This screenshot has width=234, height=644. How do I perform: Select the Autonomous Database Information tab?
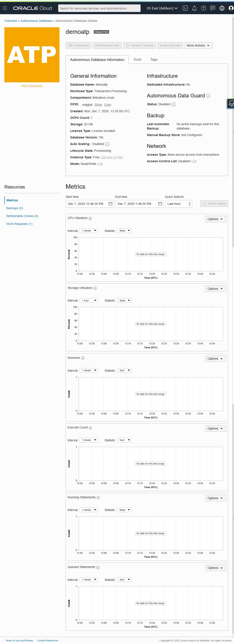click(x=97, y=59)
